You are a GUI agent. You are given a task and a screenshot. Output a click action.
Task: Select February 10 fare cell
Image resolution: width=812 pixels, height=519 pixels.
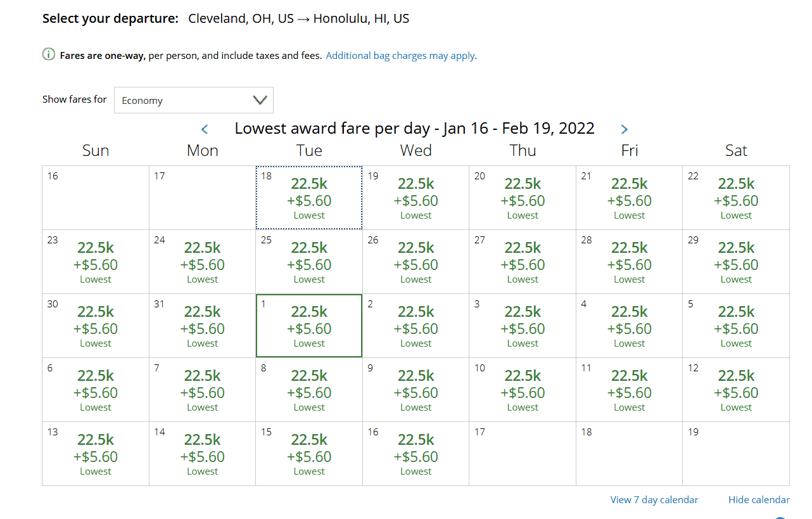pos(523,390)
